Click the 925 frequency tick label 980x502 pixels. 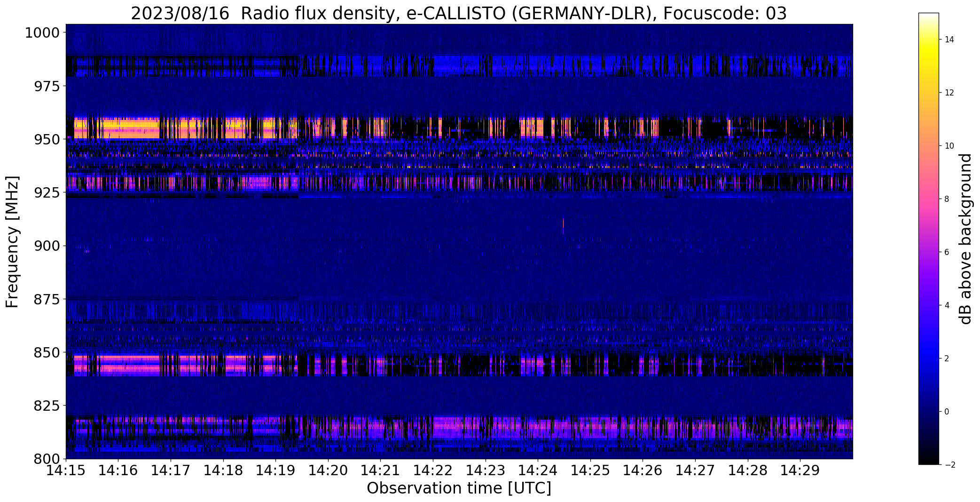[x=47, y=192]
